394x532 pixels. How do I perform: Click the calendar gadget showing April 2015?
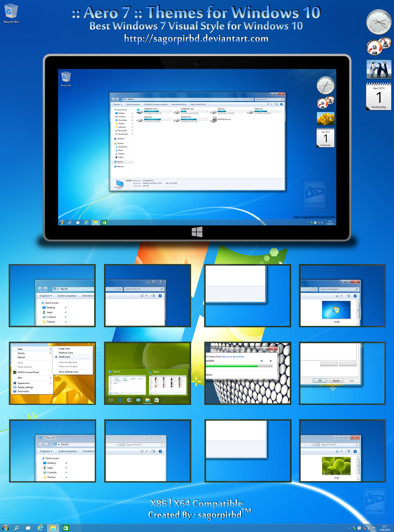379,97
